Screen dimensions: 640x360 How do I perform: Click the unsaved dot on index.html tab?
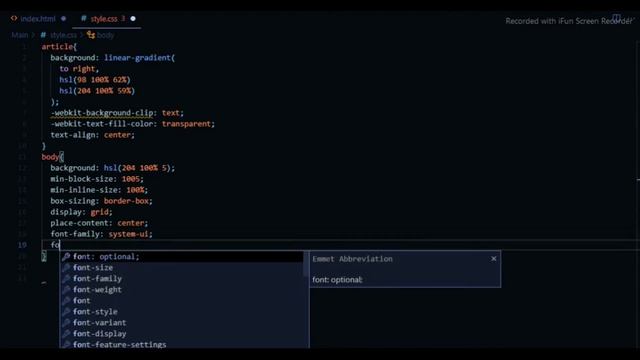click(x=63, y=19)
